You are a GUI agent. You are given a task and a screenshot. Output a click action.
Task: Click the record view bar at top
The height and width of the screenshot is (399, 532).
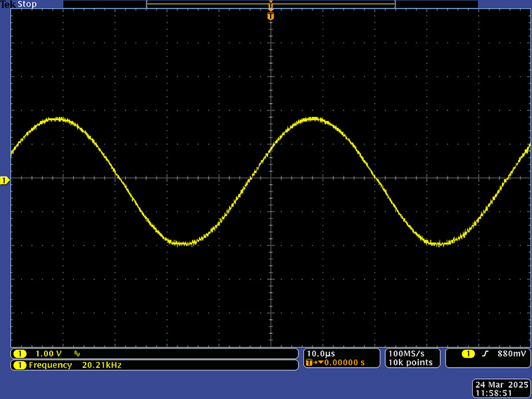tap(271, 4)
